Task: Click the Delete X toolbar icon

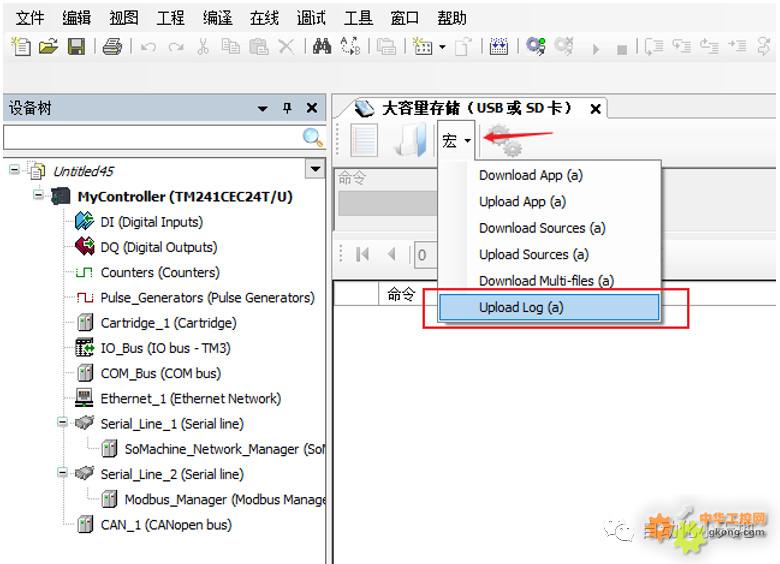Action: 286,47
